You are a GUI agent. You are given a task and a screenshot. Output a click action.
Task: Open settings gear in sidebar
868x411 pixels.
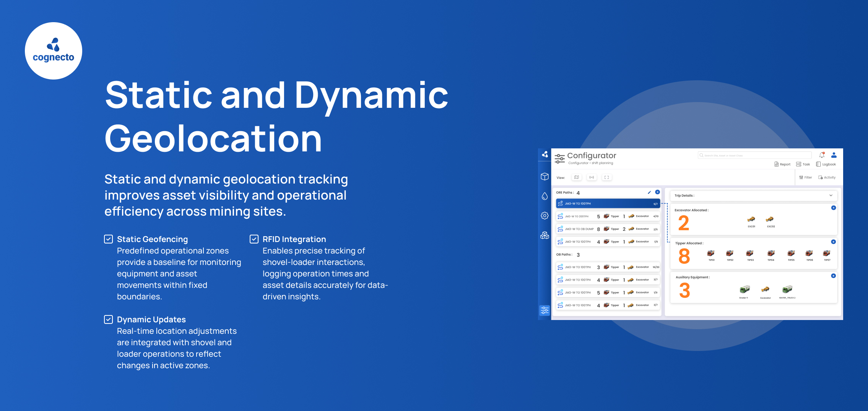(545, 216)
